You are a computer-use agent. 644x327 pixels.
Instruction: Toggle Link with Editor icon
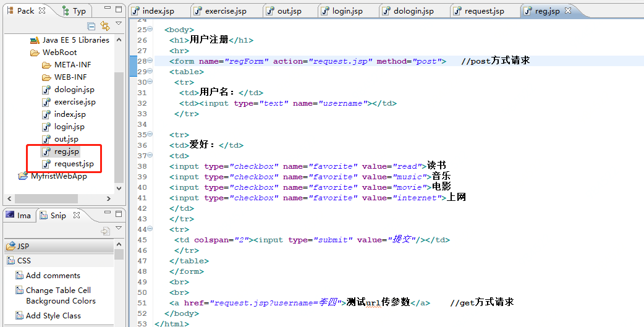tap(105, 27)
